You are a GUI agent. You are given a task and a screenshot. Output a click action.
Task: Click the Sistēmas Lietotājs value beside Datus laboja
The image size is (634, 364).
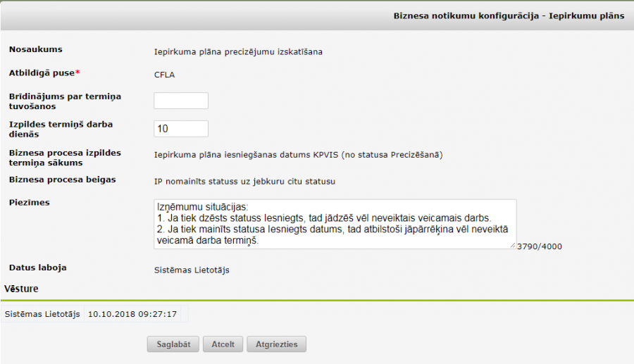pos(192,269)
